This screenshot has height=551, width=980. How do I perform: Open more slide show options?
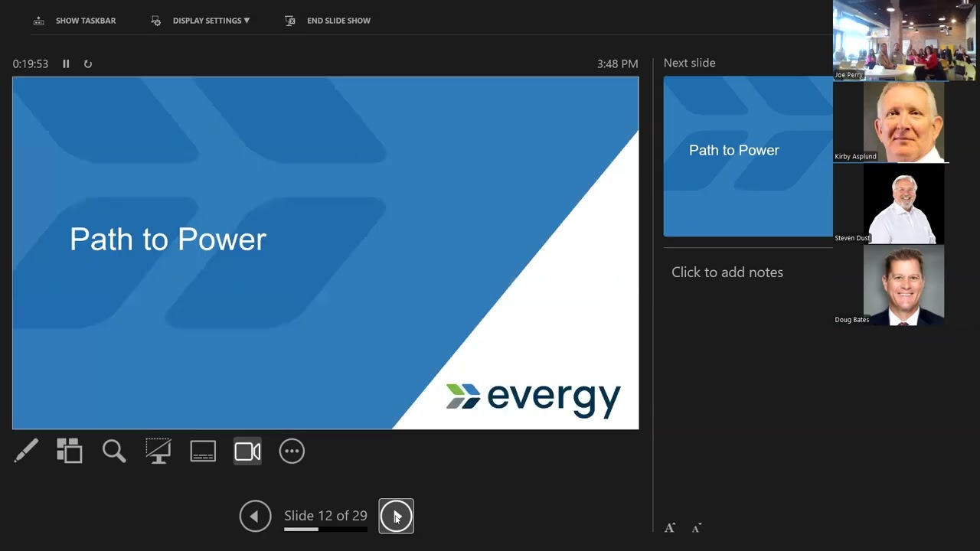[292, 452]
